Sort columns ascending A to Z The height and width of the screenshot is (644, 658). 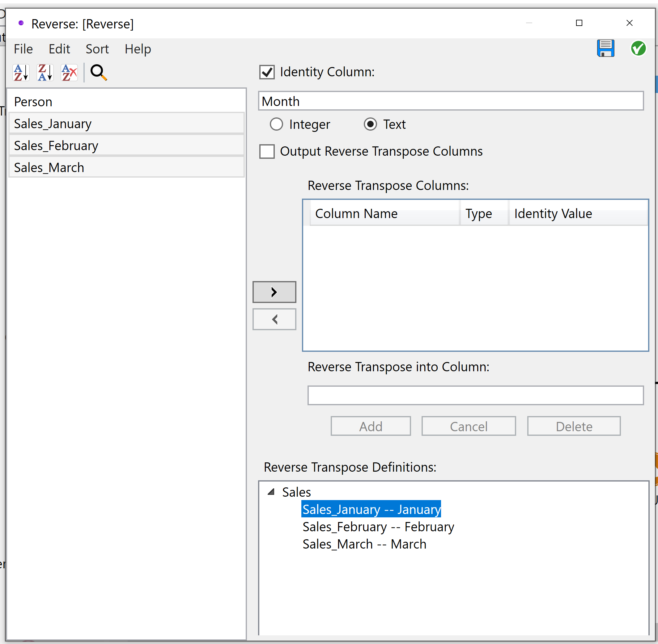[21, 72]
